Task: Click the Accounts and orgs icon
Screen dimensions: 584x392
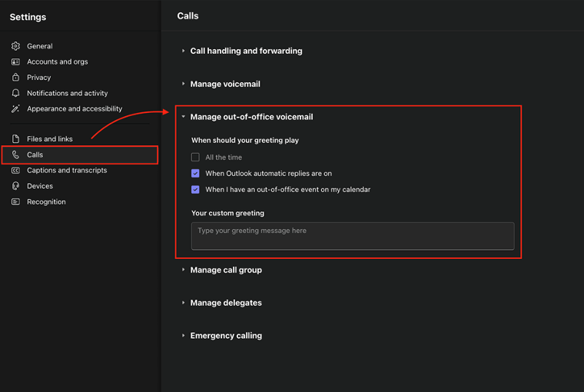Action: pyautogui.click(x=15, y=61)
